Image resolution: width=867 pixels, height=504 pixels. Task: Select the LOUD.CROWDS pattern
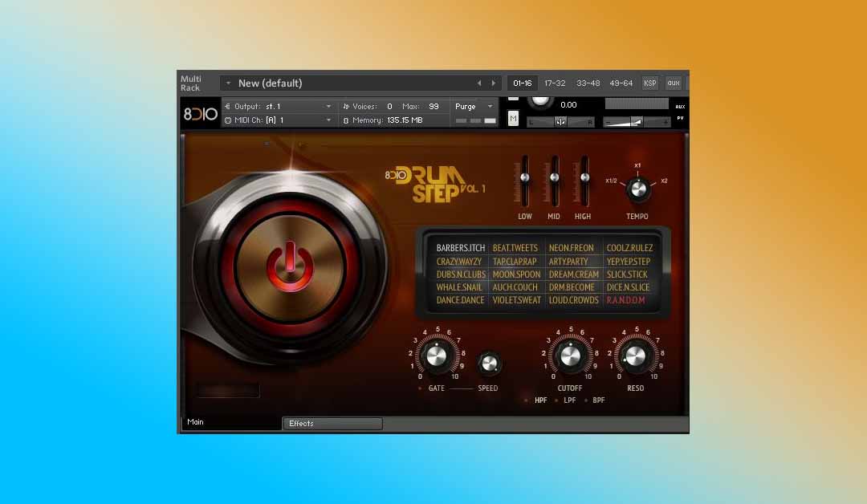573,300
